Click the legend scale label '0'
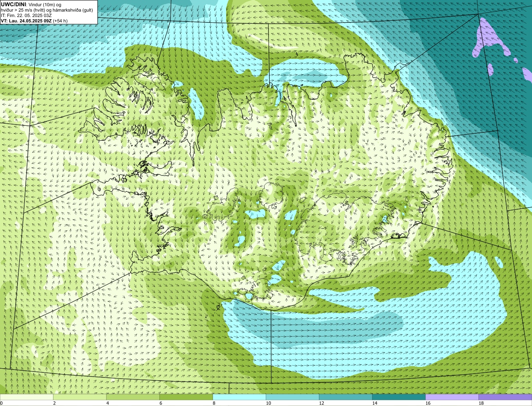This screenshot has width=532, height=406. coord(1,403)
